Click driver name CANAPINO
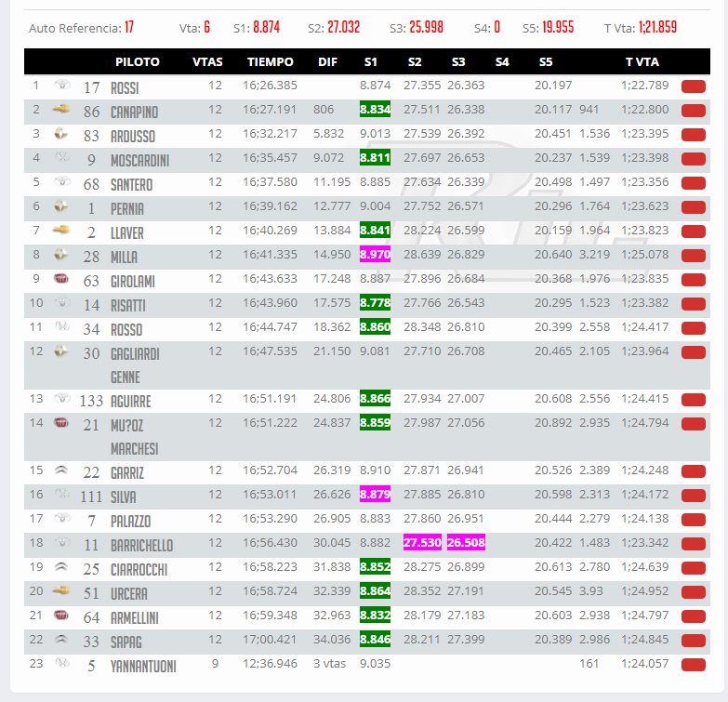Image resolution: width=728 pixels, height=702 pixels. (x=134, y=112)
